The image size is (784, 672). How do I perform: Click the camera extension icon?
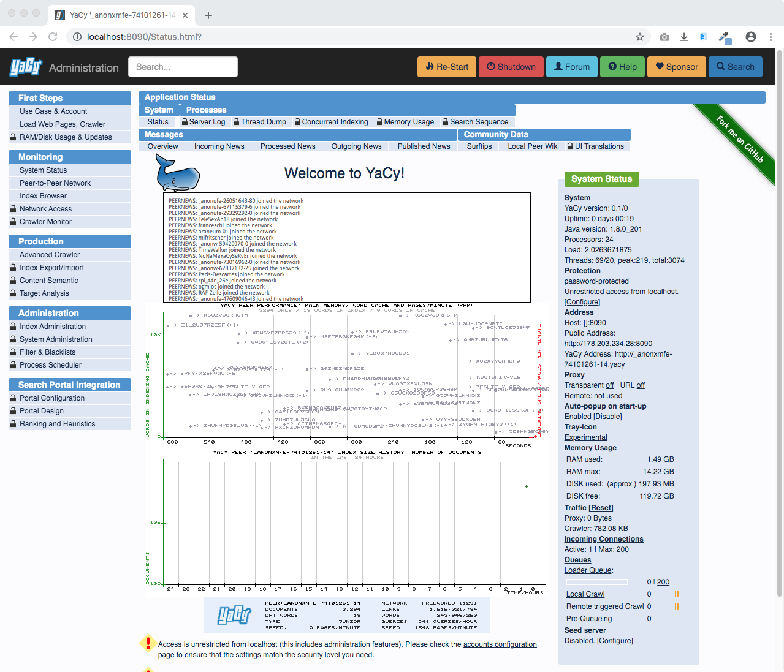click(x=664, y=37)
